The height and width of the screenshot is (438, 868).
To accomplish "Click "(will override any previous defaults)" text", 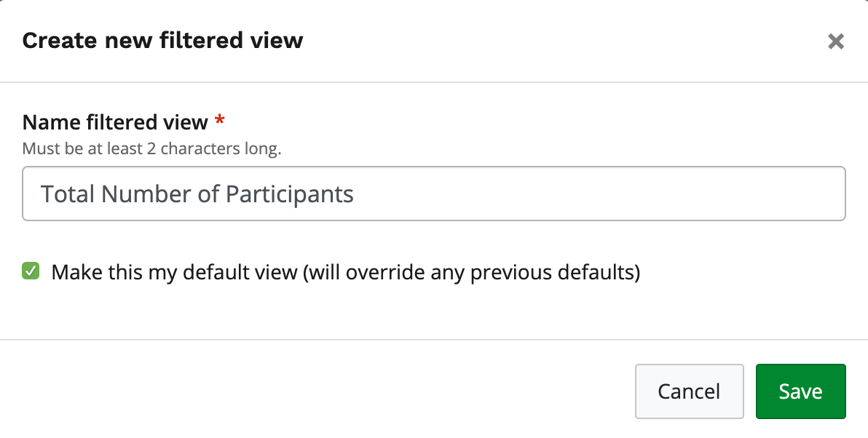I will click(x=472, y=273).
